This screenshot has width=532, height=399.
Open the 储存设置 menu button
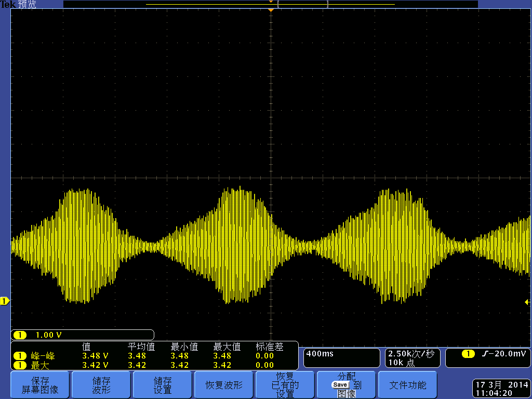point(163,385)
